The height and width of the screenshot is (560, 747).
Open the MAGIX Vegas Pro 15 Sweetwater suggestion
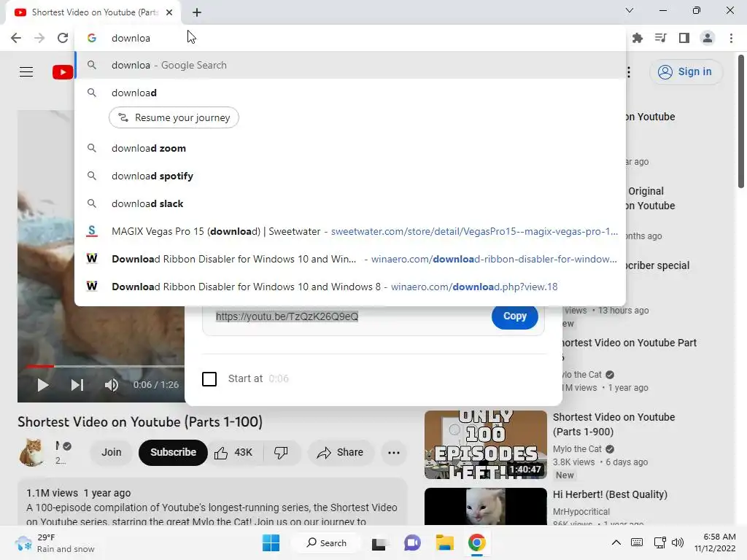tap(350, 231)
